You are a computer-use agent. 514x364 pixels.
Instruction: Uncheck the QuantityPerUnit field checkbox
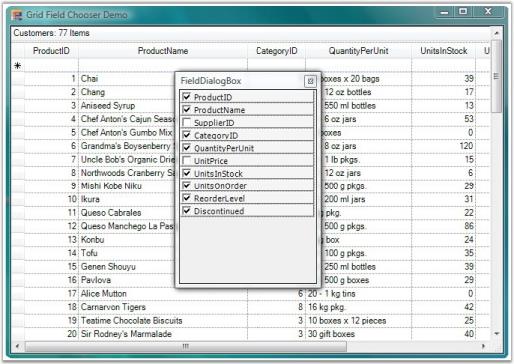pyautogui.click(x=187, y=148)
